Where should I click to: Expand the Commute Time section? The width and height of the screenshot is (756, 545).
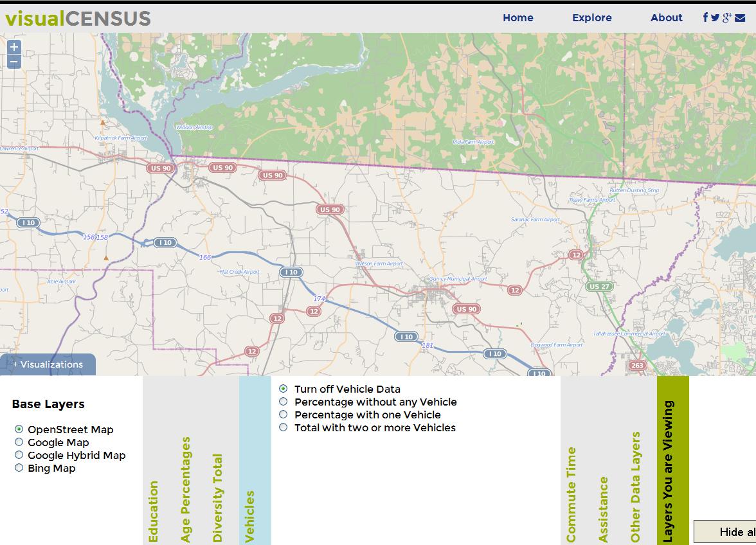(571, 494)
